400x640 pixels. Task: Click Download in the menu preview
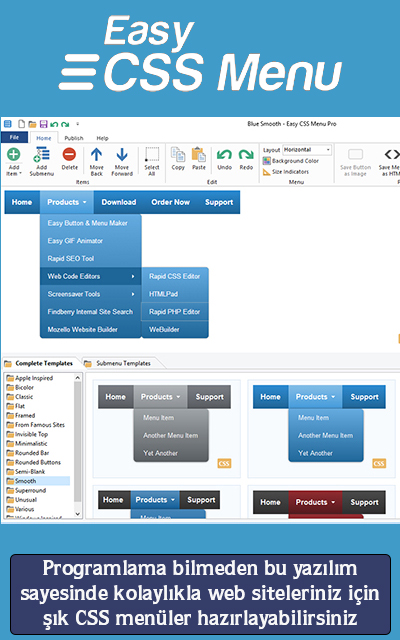click(119, 202)
